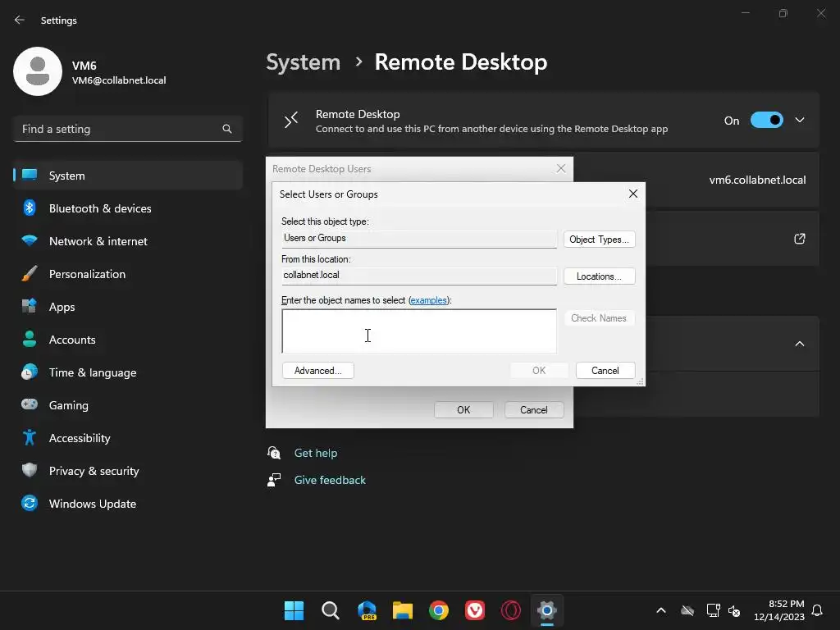This screenshot has height=630, width=840.
Task: Open Accounts settings
Action: coord(128,340)
